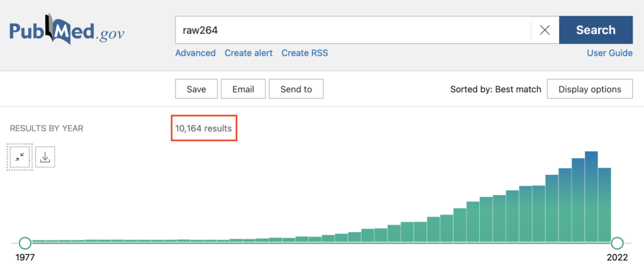Select the last bar for 2022

(604, 205)
